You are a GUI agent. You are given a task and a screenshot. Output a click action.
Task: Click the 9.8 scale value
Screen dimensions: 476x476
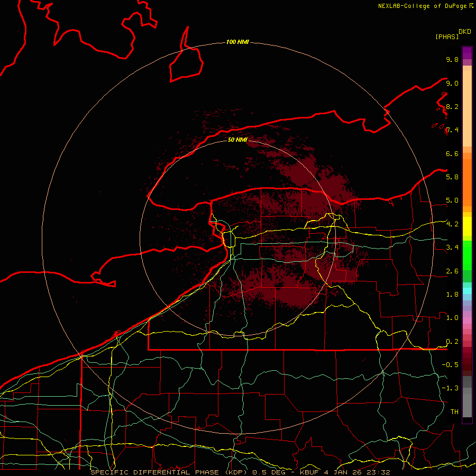coord(452,59)
